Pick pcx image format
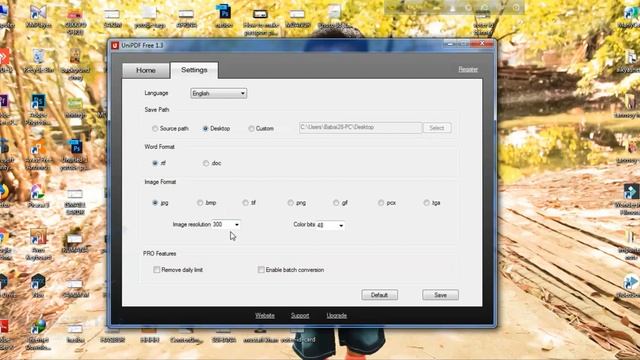The image size is (640, 360). point(387,203)
